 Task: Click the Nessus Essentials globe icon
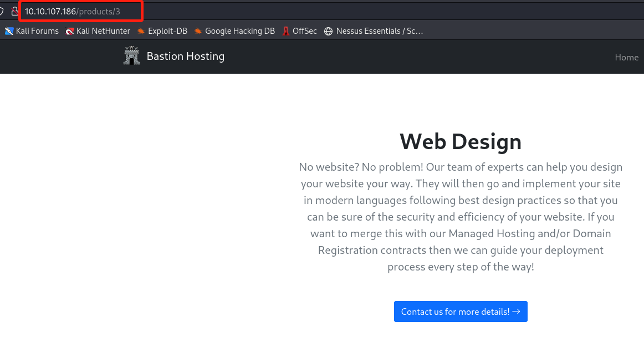tap(329, 31)
